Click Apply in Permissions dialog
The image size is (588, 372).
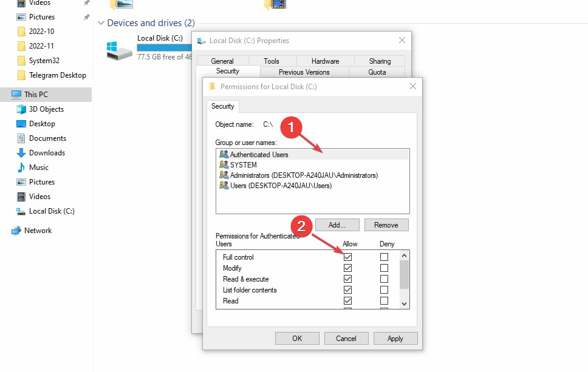[x=395, y=338]
